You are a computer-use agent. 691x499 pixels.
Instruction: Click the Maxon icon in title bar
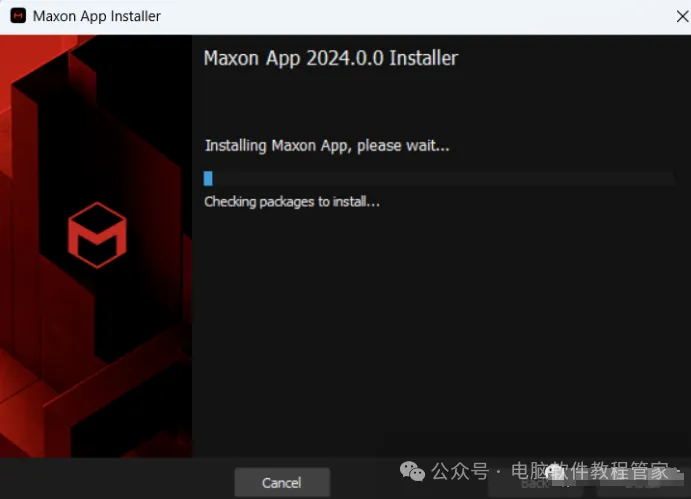pos(18,16)
